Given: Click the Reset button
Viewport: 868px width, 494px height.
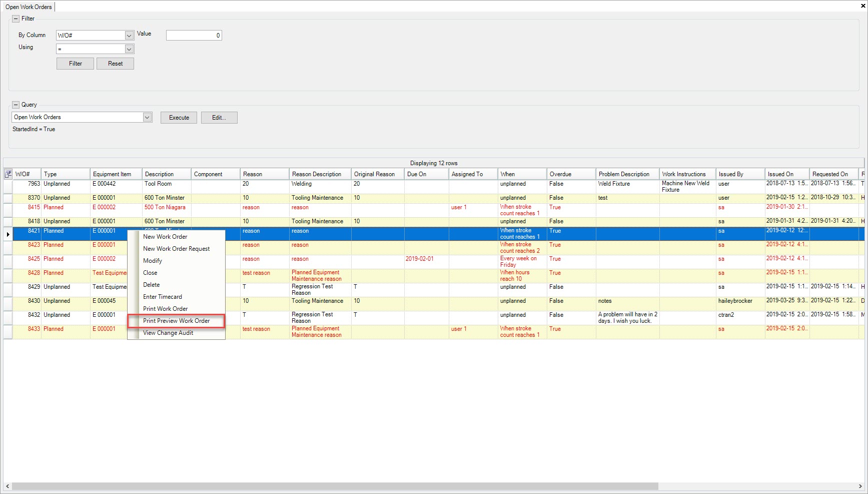Looking at the screenshot, I should pos(115,64).
